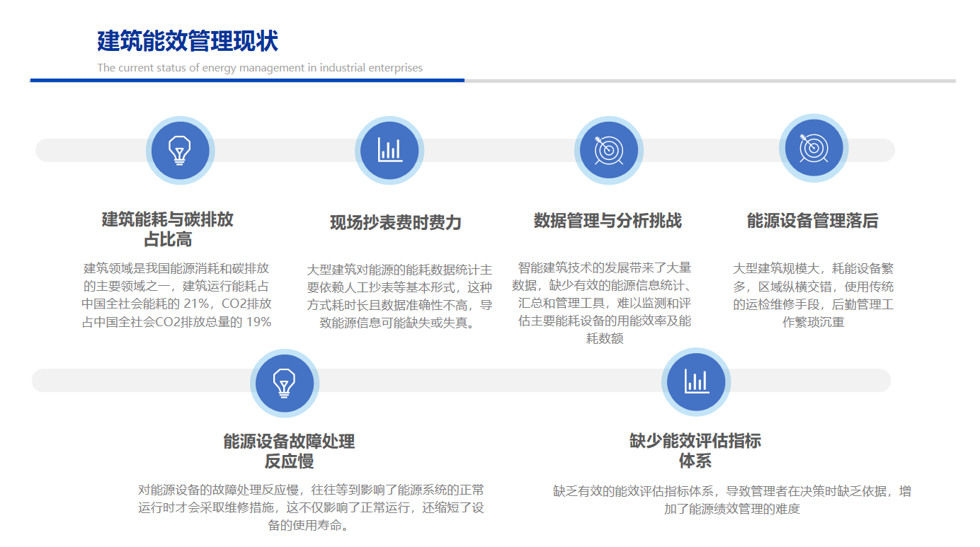The image size is (980, 547).
Task: Click the lightbulb icon above 建筑能耗与碳排放占比高
Action: 180,150
